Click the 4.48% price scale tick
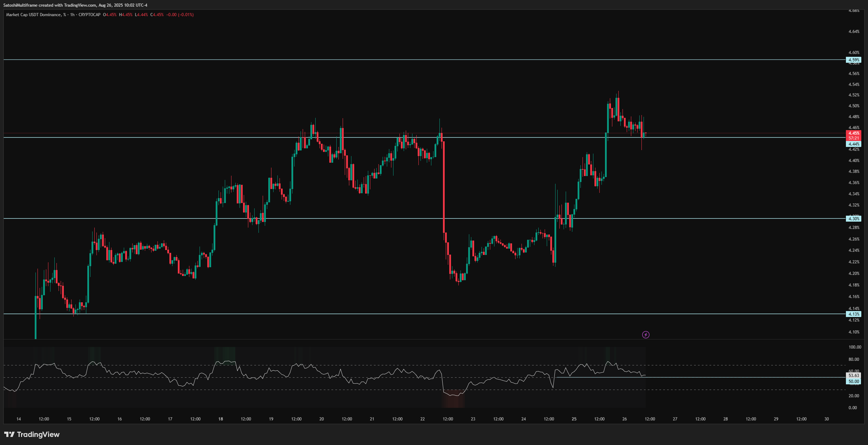Image resolution: width=868 pixels, height=445 pixels. (854, 117)
